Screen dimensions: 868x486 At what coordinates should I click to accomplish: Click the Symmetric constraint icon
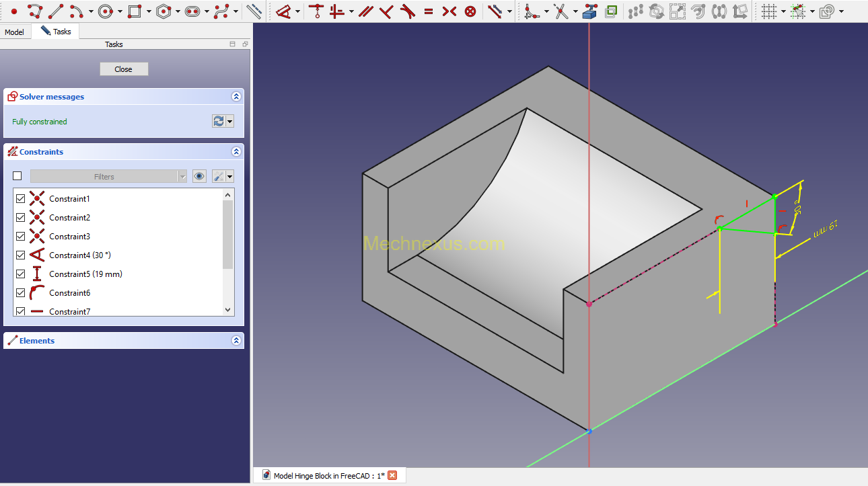coord(449,11)
